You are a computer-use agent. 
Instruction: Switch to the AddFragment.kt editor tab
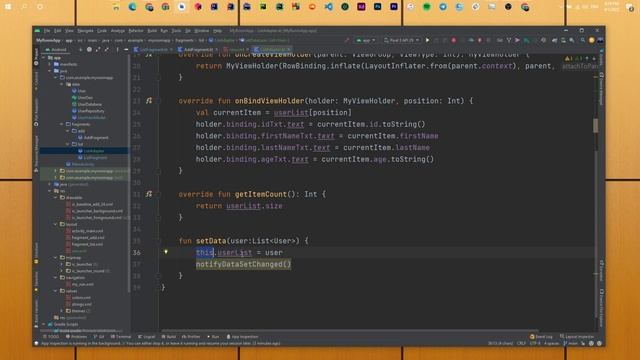point(198,50)
